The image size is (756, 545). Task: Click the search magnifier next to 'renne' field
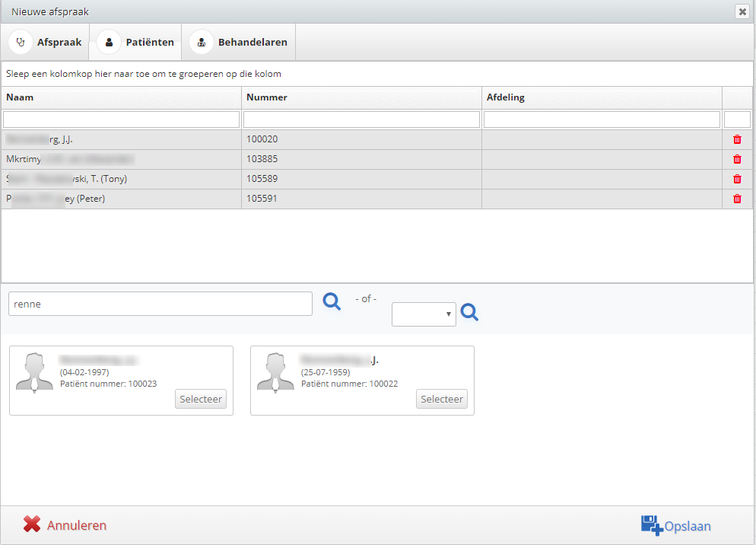tap(332, 301)
